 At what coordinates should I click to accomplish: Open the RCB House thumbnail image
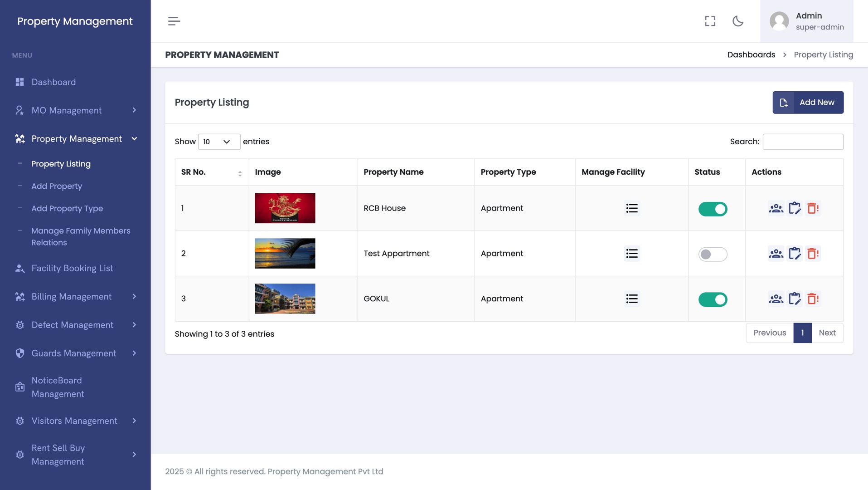click(x=285, y=208)
